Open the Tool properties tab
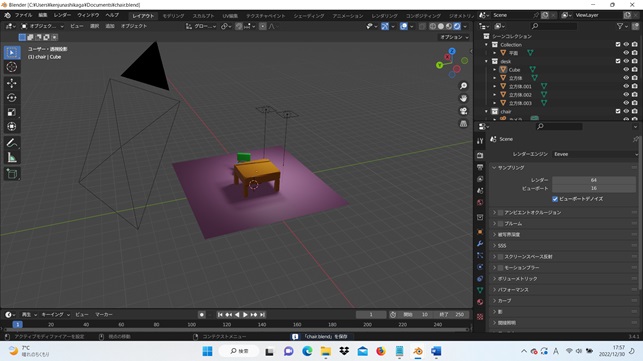This screenshot has width=643, height=361. (x=480, y=141)
